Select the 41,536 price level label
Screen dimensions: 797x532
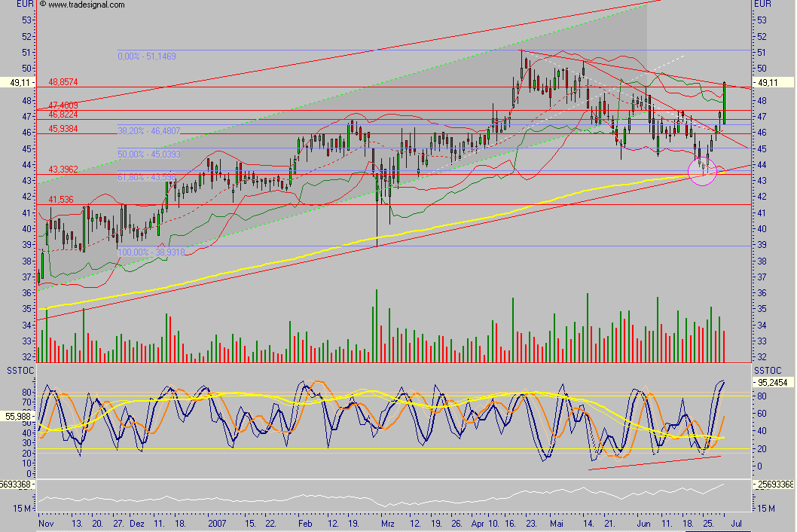[60, 199]
